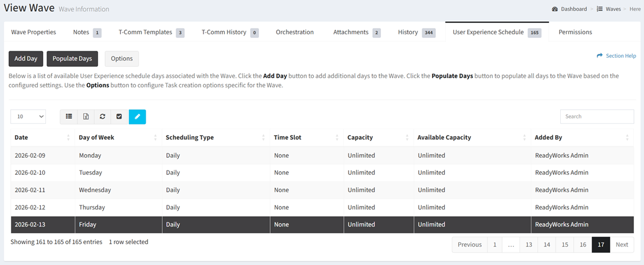
Task: Switch to the T-Comm Templates tab
Action: pos(151,32)
